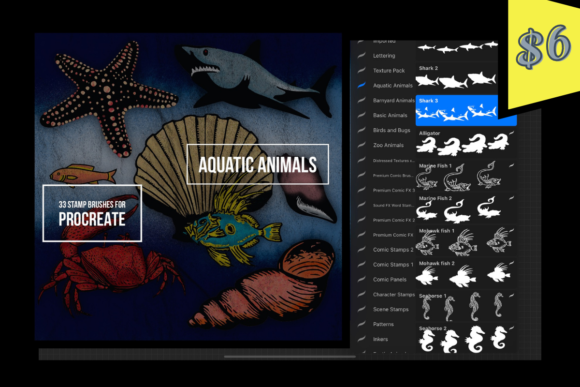This screenshot has width=580, height=387.
Task: Open the Comic Stamps 1 set
Action: pyautogui.click(x=393, y=265)
